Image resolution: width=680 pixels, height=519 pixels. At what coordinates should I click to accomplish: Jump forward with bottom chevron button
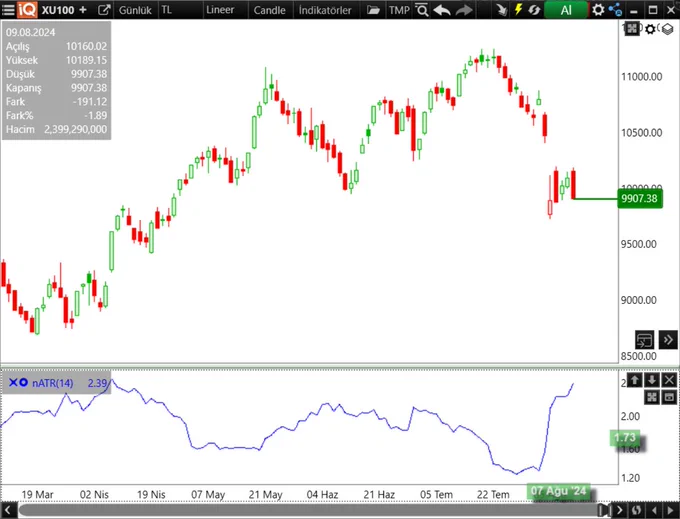click(x=620, y=510)
